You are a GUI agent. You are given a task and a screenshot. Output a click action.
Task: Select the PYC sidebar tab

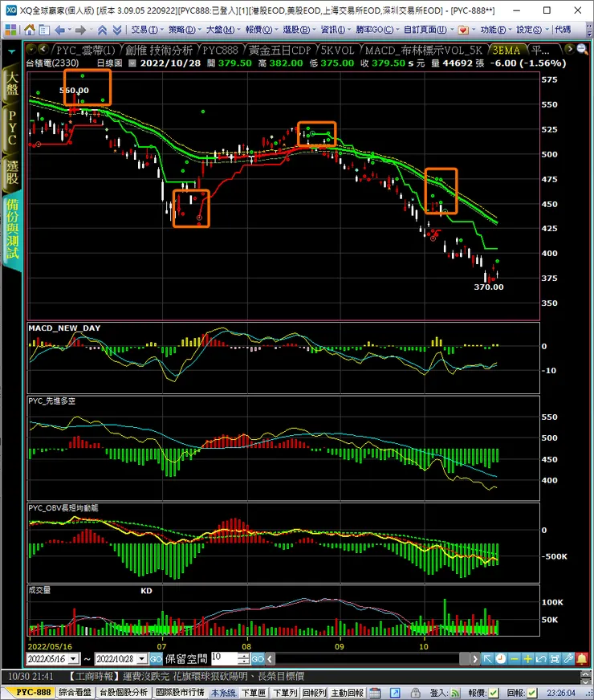point(12,128)
